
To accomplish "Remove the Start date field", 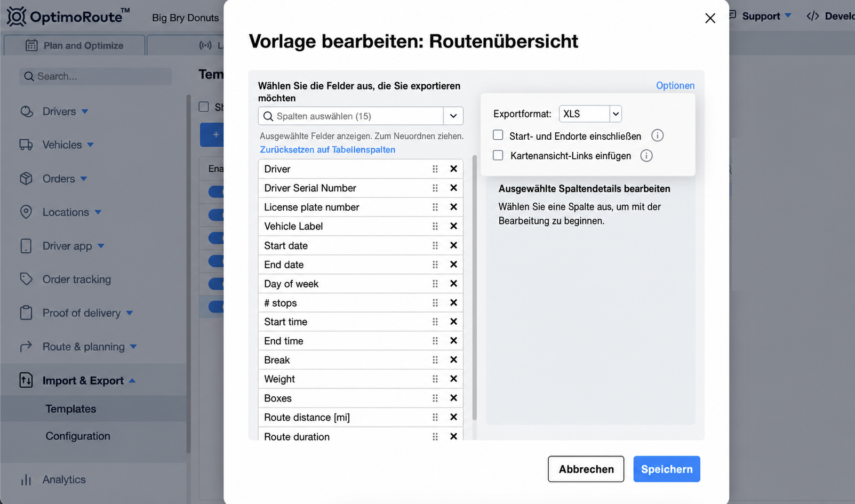I will (x=453, y=245).
